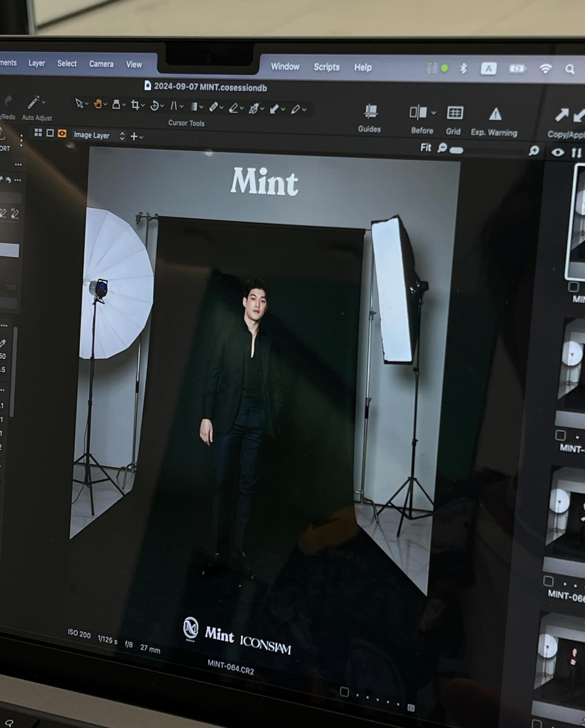
Task: Click the Fit zoom button
Action: [426, 148]
